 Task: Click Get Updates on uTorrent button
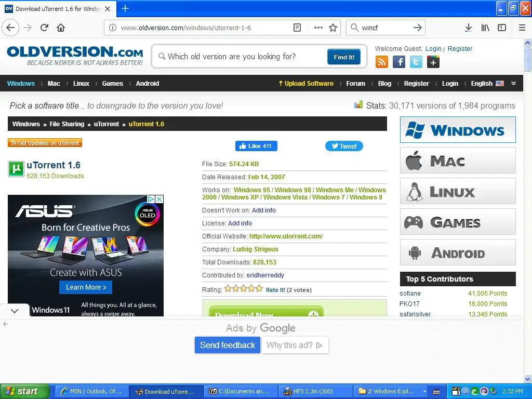(x=45, y=143)
